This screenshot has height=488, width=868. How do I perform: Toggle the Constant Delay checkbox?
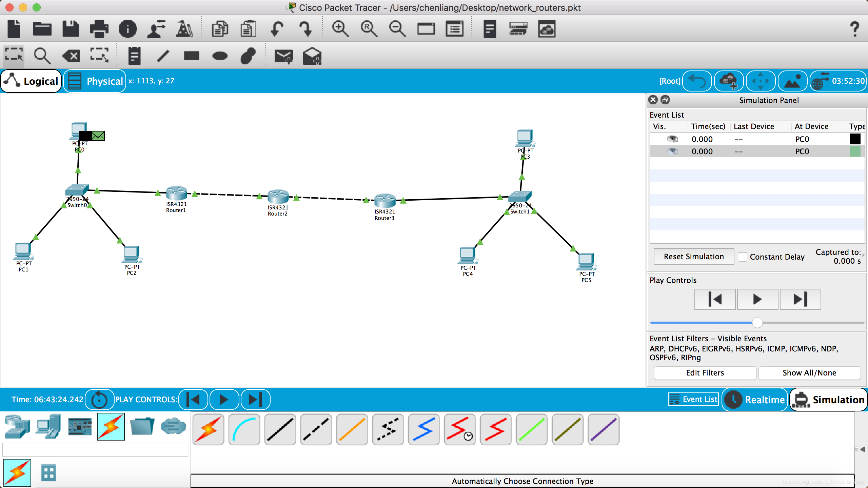[x=743, y=257]
